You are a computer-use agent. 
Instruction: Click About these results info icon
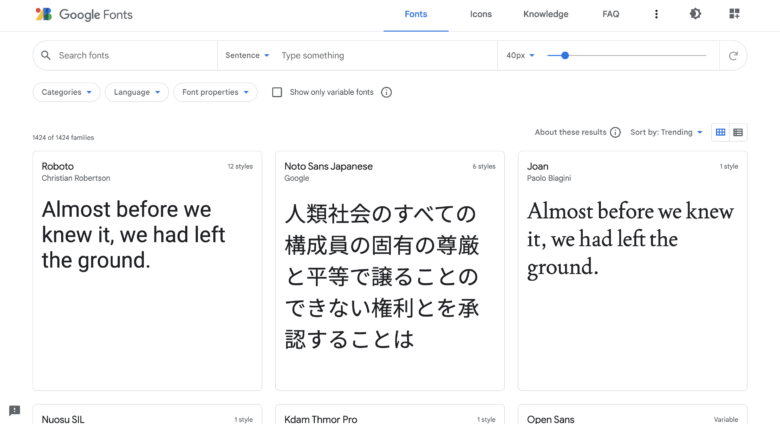(615, 132)
